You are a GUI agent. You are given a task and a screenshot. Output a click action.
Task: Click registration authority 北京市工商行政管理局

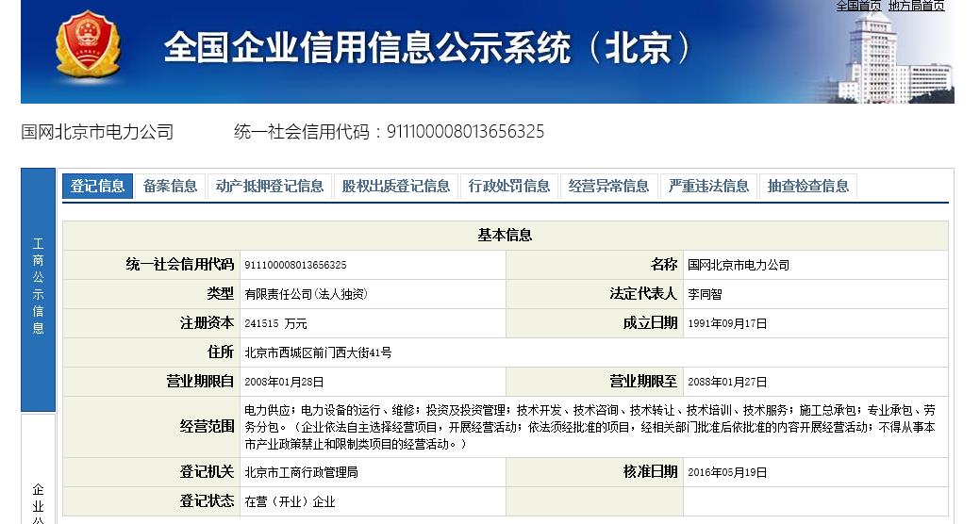tap(301, 473)
